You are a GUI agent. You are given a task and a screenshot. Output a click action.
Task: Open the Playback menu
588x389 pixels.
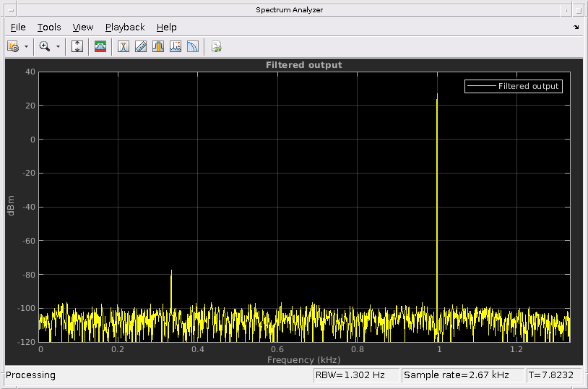(125, 27)
